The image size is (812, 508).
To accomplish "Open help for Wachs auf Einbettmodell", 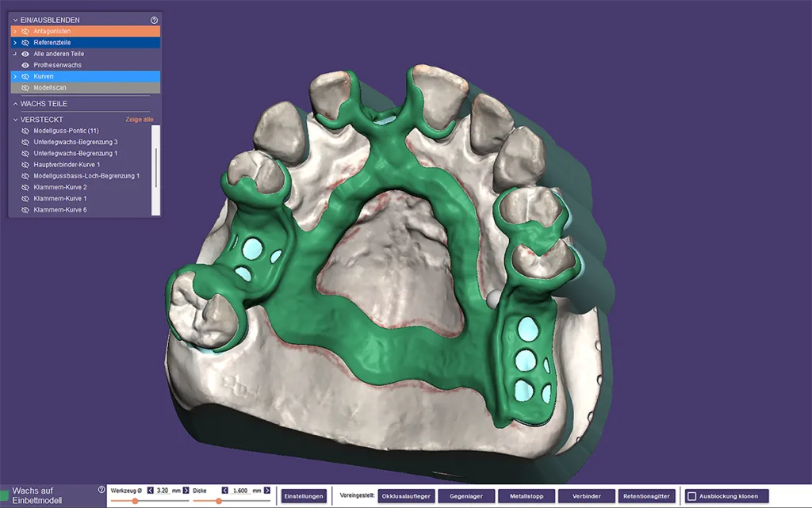I will click(x=101, y=490).
